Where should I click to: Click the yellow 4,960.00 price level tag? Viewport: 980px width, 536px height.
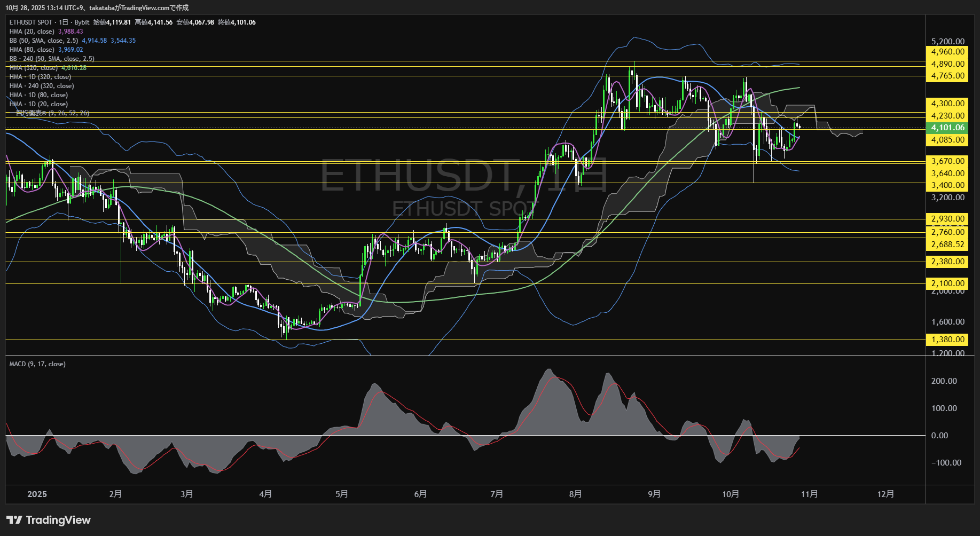coord(947,52)
